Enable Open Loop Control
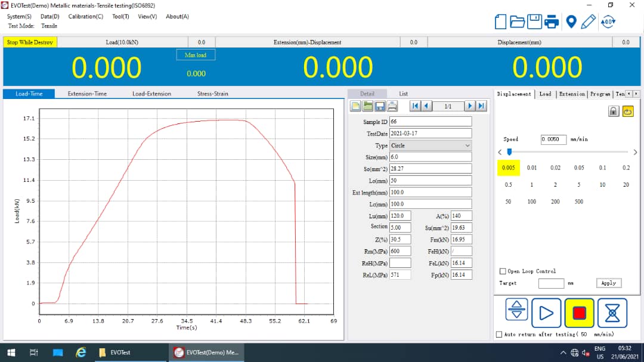The width and height of the screenshot is (644, 362). pyautogui.click(x=503, y=271)
